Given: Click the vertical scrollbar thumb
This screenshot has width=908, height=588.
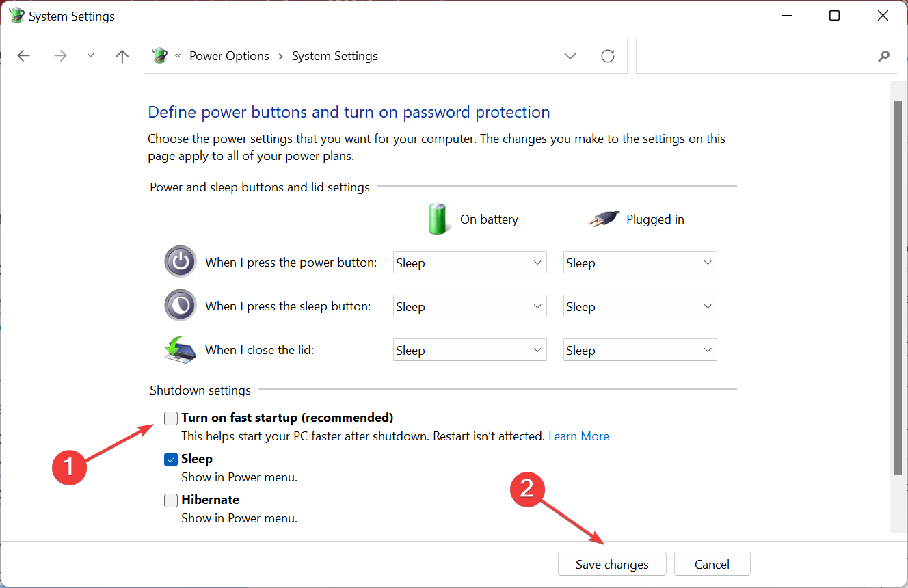Looking at the screenshot, I should 898,287.
